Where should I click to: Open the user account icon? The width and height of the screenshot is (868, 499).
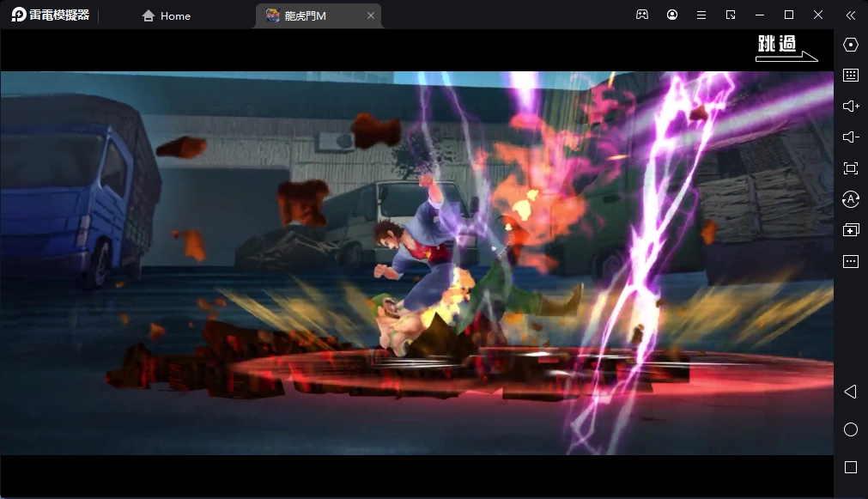(672, 15)
